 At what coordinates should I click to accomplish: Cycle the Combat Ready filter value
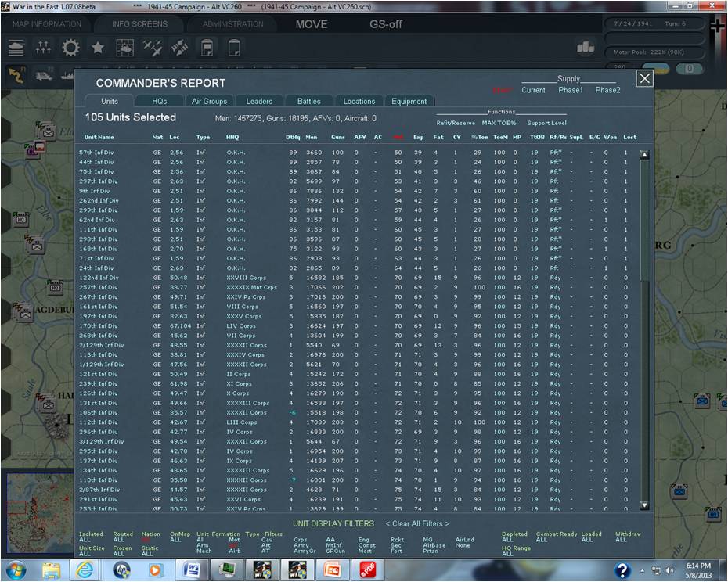[542, 540]
